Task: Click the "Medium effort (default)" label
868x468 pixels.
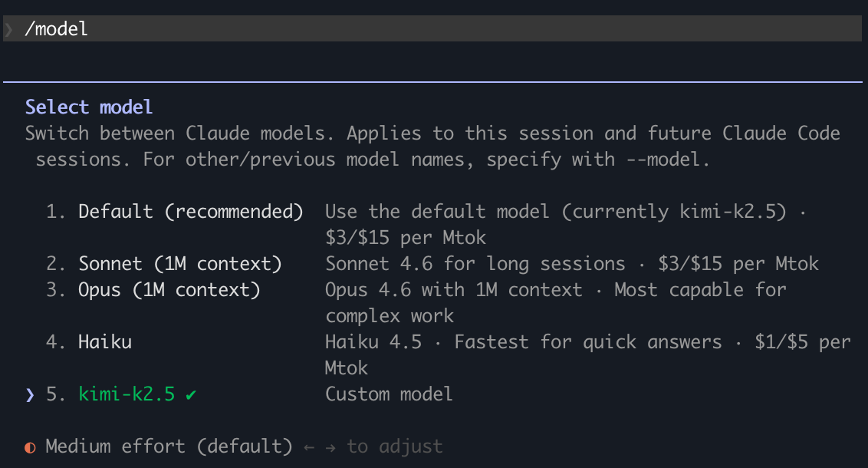Action: point(169,447)
